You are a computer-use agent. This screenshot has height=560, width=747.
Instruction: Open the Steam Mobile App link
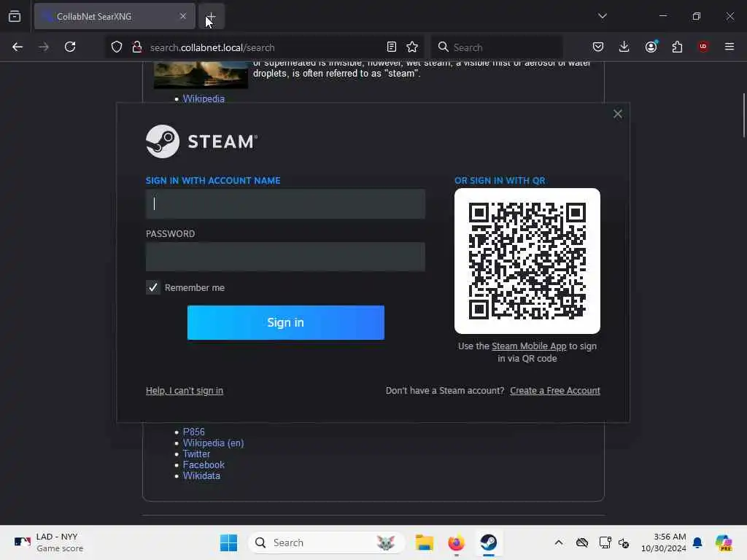point(529,346)
